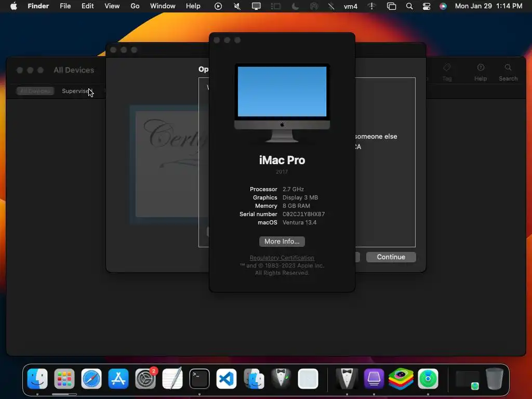The height and width of the screenshot is (399, 532).
Task: Open the Finder menu in the menu bar
Action: (x=38, y=6)
